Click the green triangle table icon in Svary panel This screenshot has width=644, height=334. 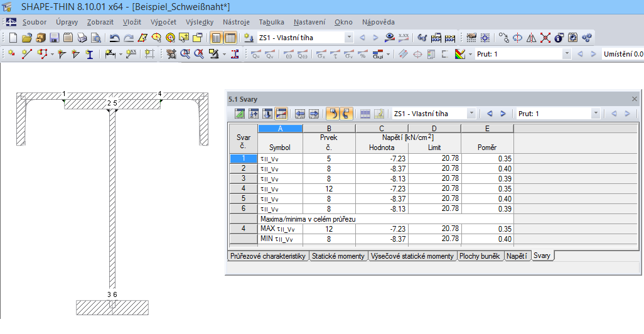pos(240,114)
